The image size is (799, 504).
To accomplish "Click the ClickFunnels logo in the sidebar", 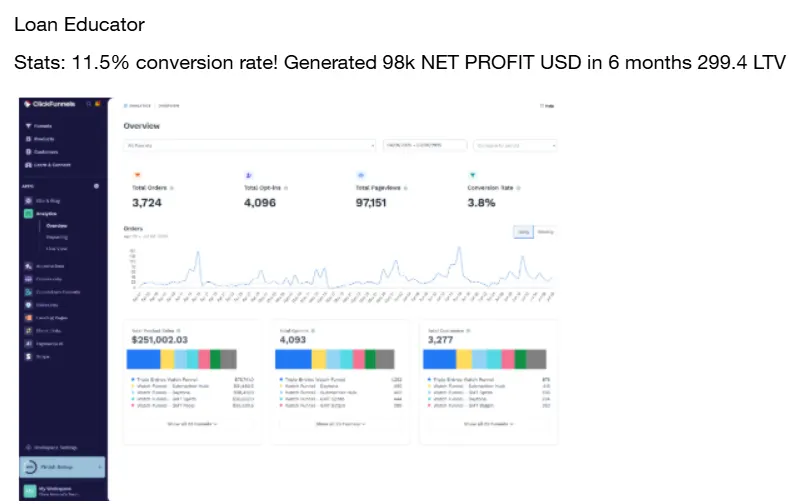I will (x=50, y=104).
